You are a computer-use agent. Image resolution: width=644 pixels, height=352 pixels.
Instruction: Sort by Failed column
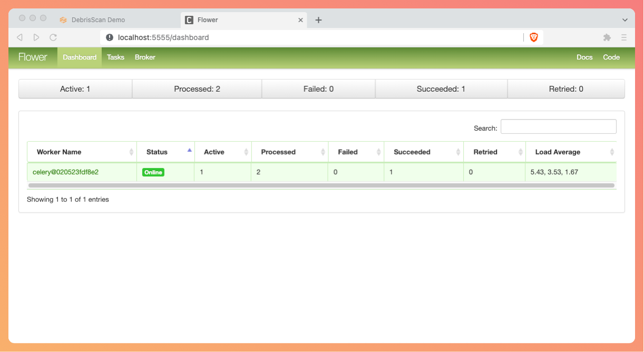[356, 152]
